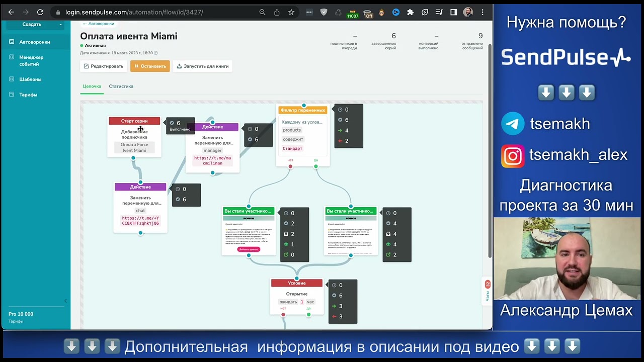Open the Chrome profile avatar
Viewport: 644px width, 362px height.
coord(468,12)
